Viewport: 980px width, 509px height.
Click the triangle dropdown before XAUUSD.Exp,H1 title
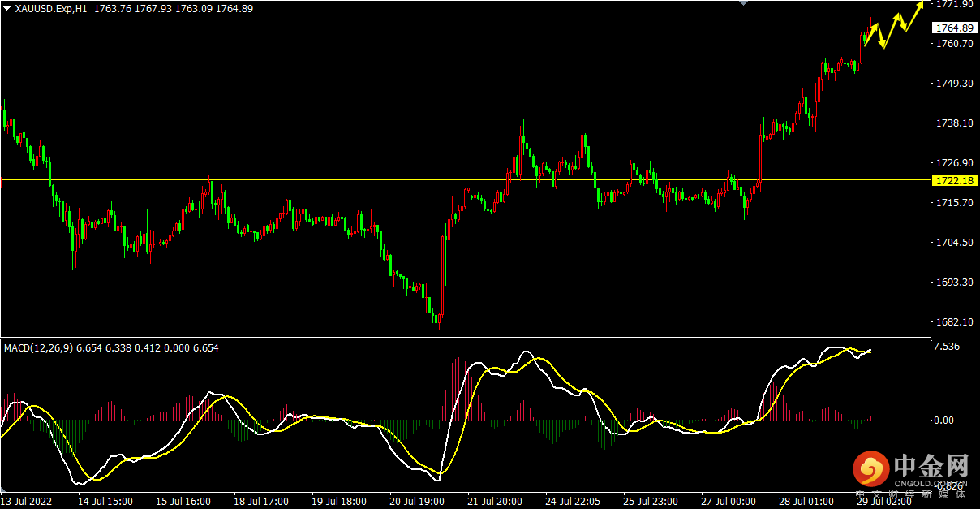tap(7, 8)
